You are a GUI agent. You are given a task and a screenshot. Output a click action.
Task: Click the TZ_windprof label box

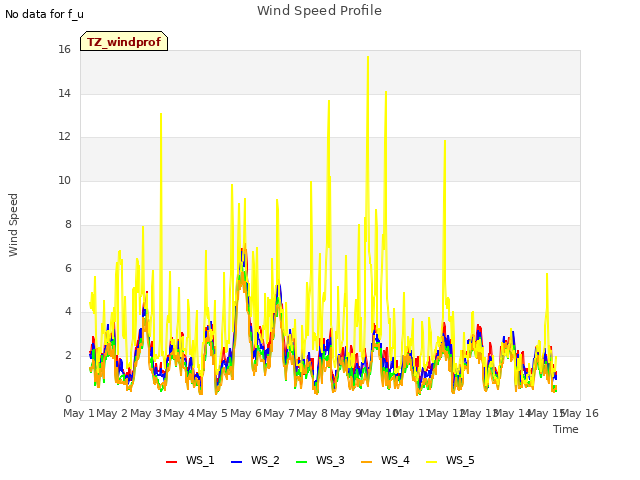tap(124, 41)
